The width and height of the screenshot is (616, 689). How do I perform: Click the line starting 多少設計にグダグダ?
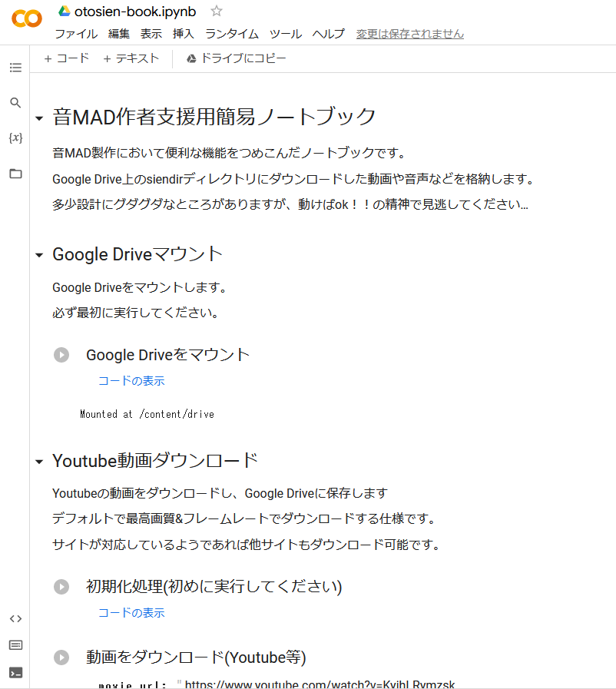(x=290, y=204)
